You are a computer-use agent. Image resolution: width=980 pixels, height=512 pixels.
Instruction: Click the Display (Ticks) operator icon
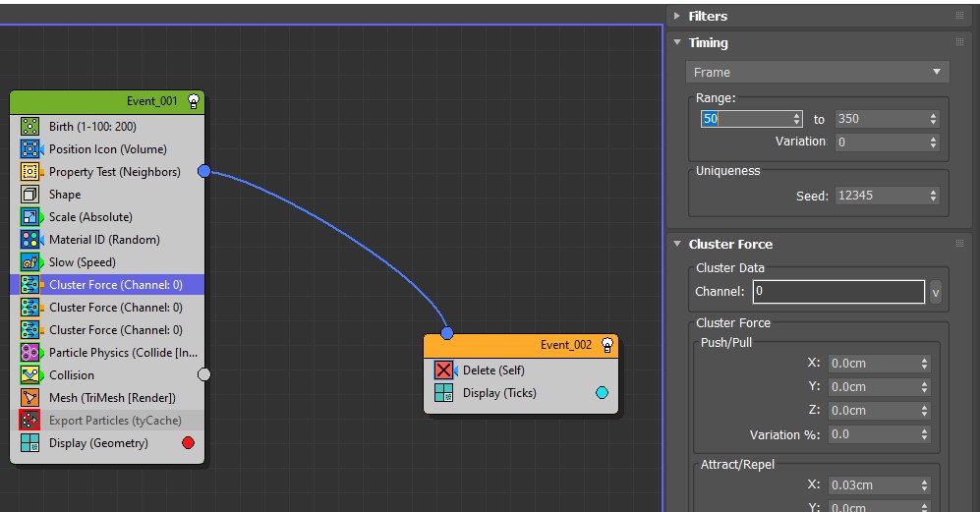443,392
